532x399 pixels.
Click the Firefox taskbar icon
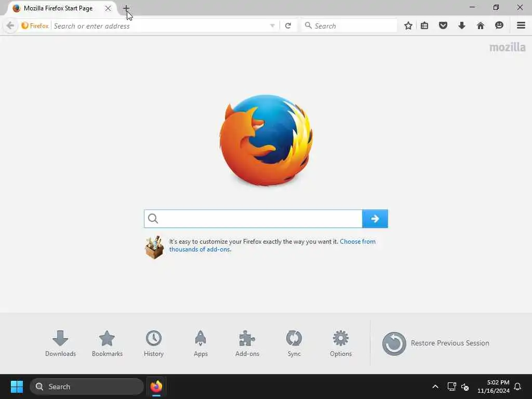[156, 387]
